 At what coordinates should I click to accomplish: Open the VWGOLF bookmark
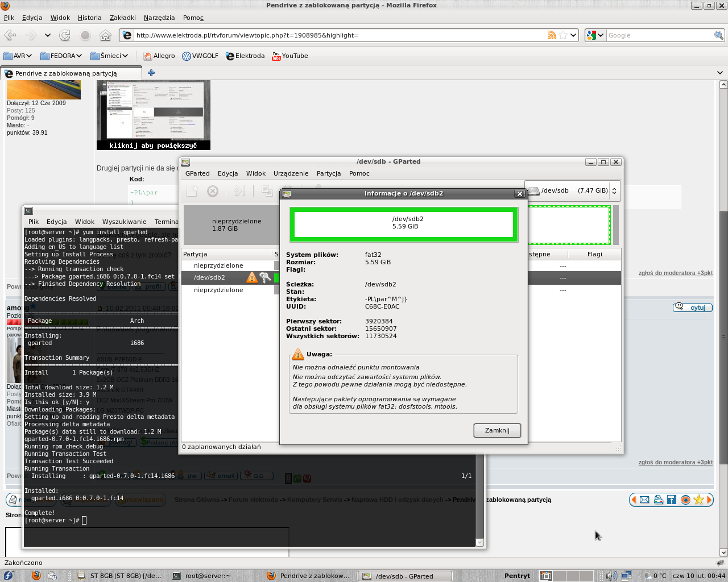pyautogui.click(x=200, y=56)
